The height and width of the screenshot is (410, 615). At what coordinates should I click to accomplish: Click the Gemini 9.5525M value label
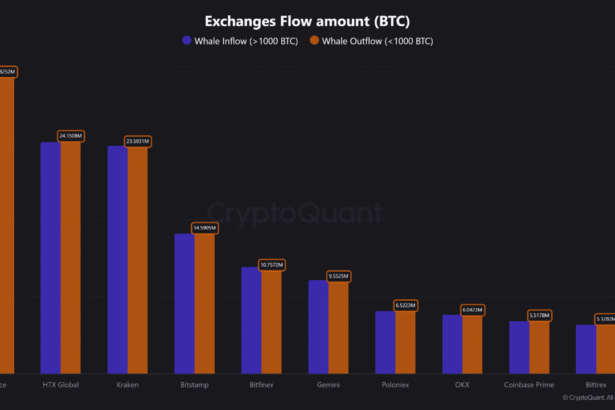(x=339, y=275)
